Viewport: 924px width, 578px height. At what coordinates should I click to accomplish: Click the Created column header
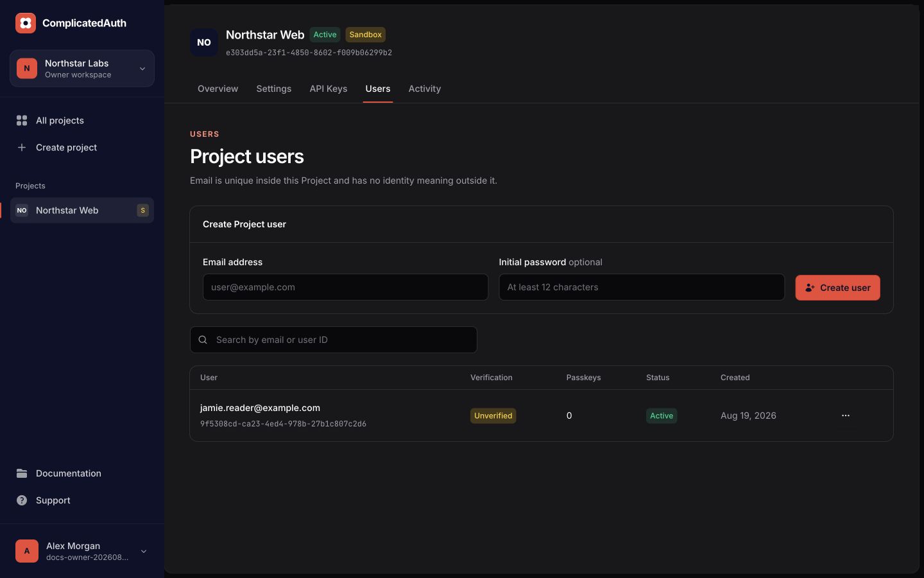click(735, 378)
